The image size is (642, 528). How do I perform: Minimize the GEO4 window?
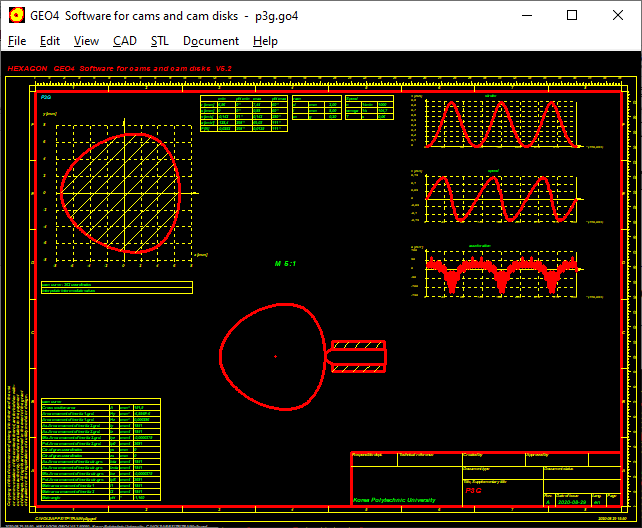click(x=525, y=15)
